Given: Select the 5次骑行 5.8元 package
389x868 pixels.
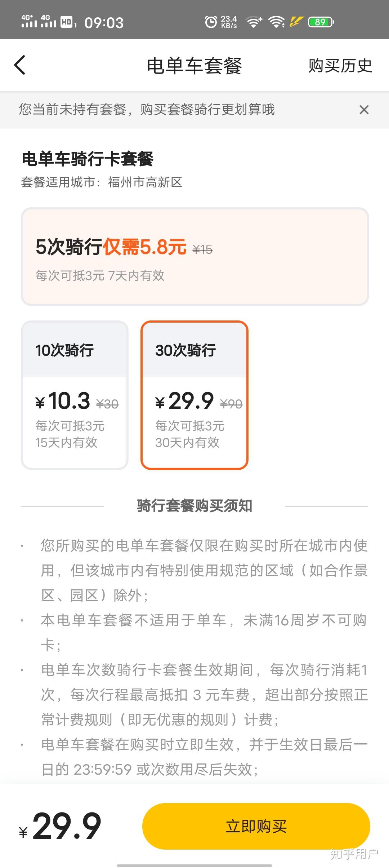Looking at the screenshot, I should [195, 257].
